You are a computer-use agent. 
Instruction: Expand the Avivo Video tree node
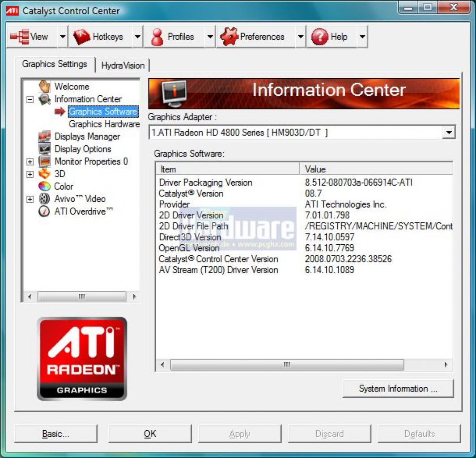30,199
